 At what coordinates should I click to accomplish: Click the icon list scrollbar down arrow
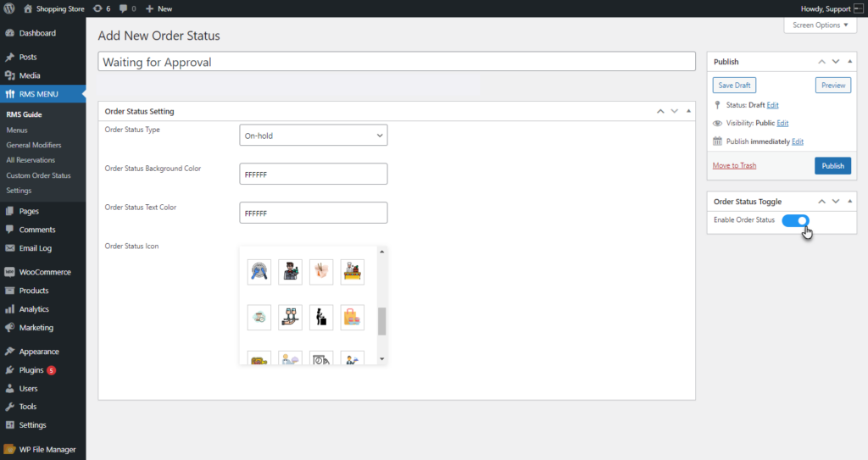coord(382,359)
